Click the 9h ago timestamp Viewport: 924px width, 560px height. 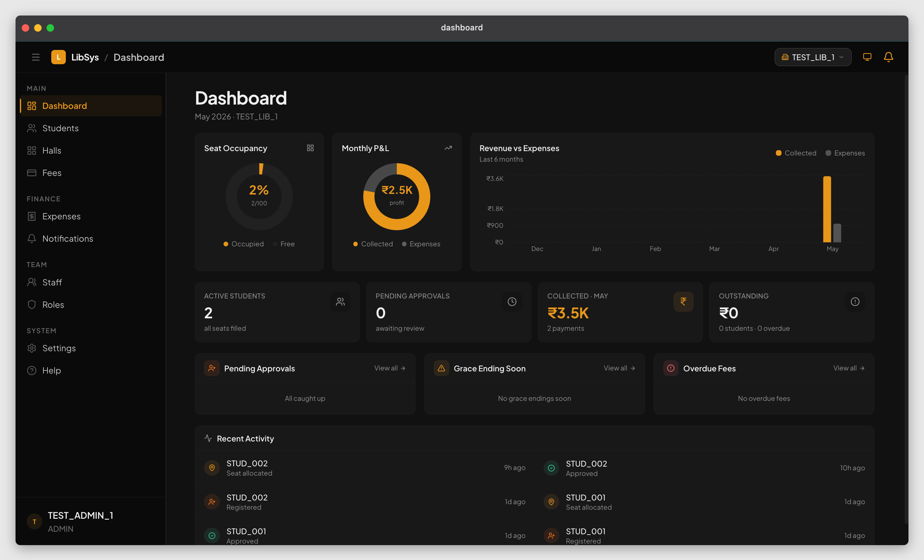(514, 468)
